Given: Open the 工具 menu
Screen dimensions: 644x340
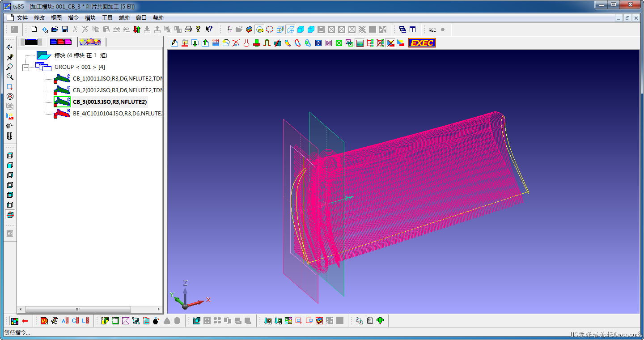Looking at the screenshot, I should click(107, 18).
